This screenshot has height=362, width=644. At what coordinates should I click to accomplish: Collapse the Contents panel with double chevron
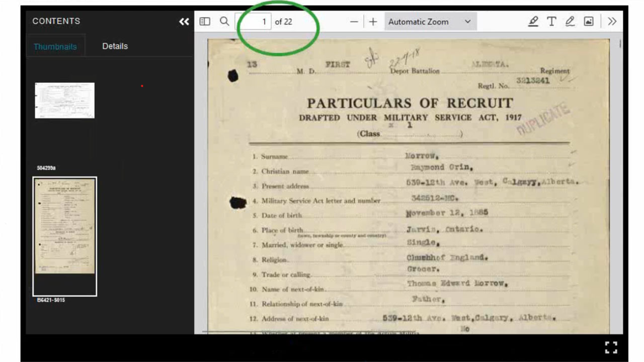184,21
